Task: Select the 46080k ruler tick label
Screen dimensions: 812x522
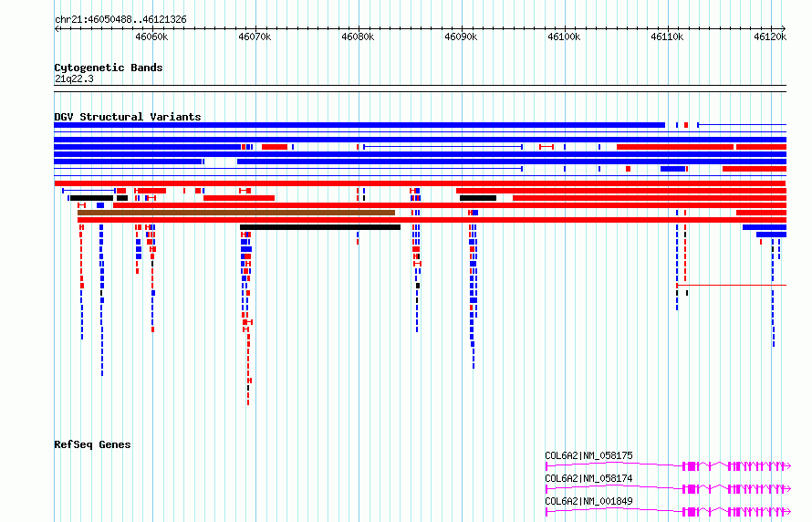Action: (x=358, y=37)
